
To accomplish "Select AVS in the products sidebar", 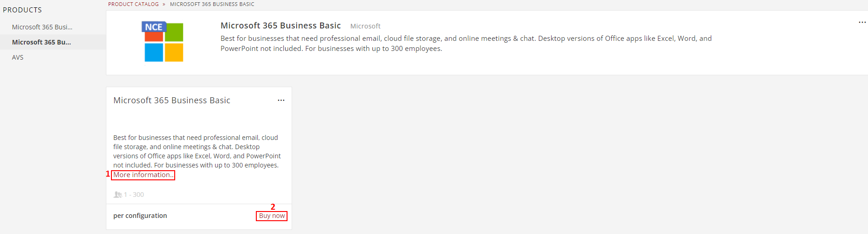I will [17, 57].
